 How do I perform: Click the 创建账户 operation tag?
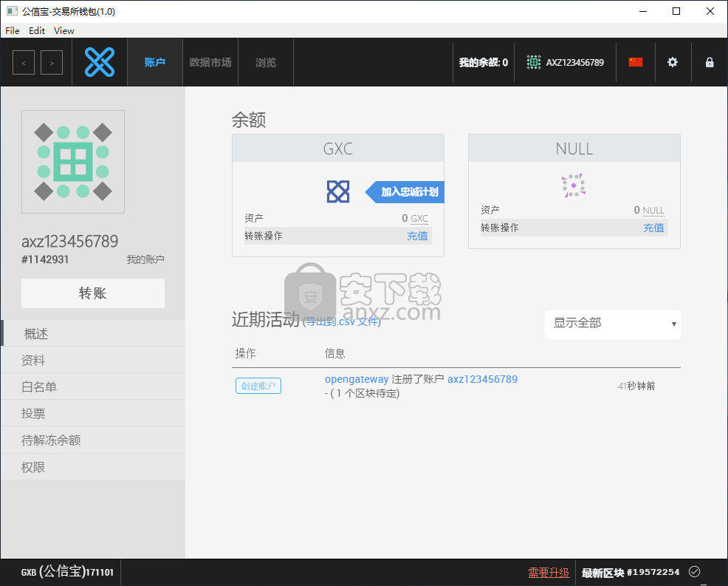pyautogui.click(x=258, y=386)
